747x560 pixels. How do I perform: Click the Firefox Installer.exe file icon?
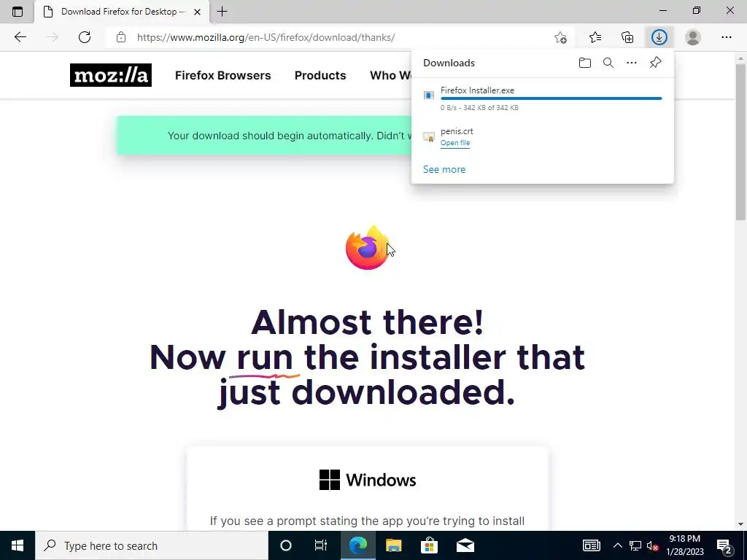429,96
